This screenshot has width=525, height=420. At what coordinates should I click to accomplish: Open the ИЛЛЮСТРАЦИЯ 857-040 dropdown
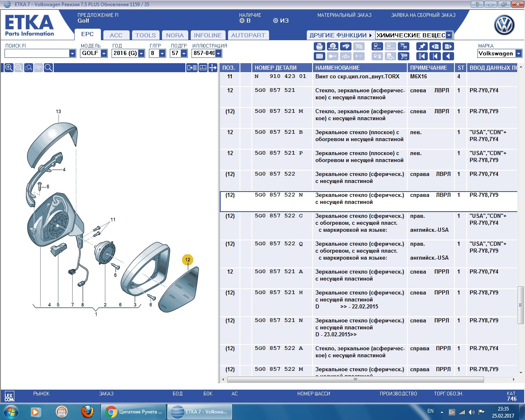[218, 53]
